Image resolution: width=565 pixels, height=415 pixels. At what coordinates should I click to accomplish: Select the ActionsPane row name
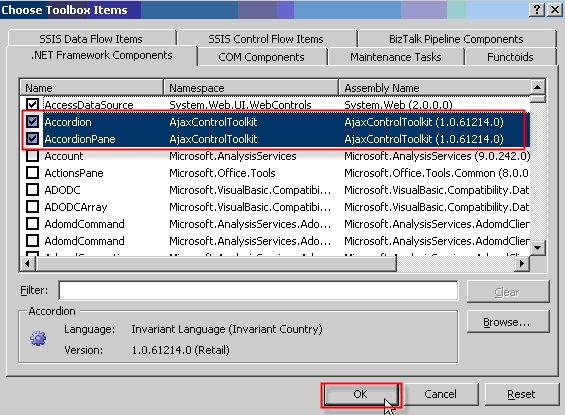click(74, 173)
